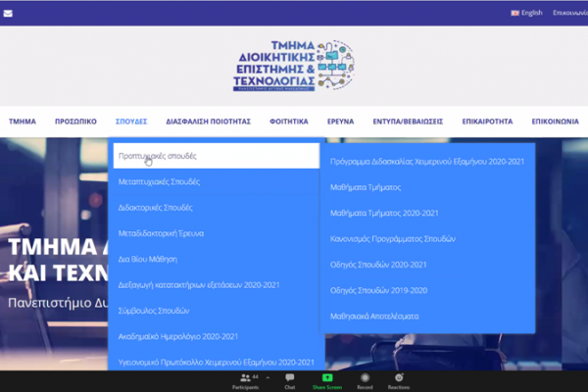
Task: Start Zoom recording with Record
Action: click(365, 381)
